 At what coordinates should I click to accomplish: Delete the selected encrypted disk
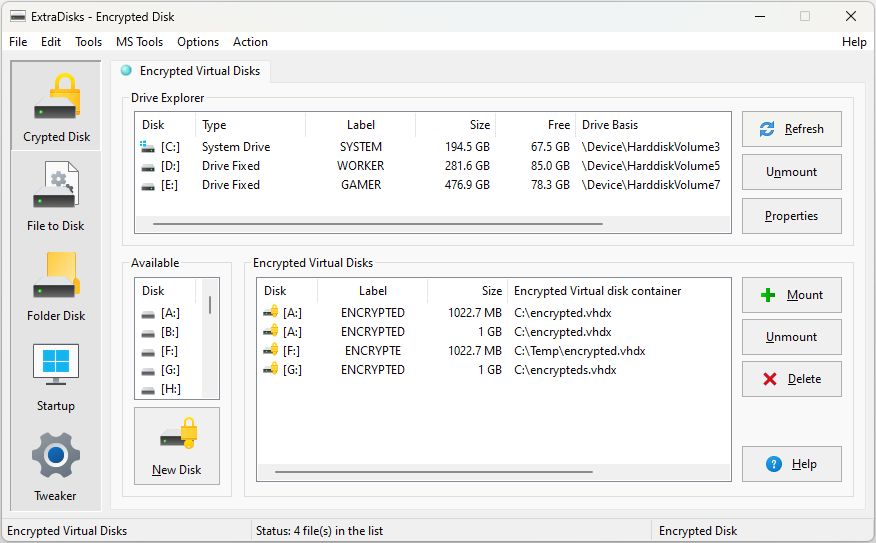pyautogui.click(x=791, y=379)
